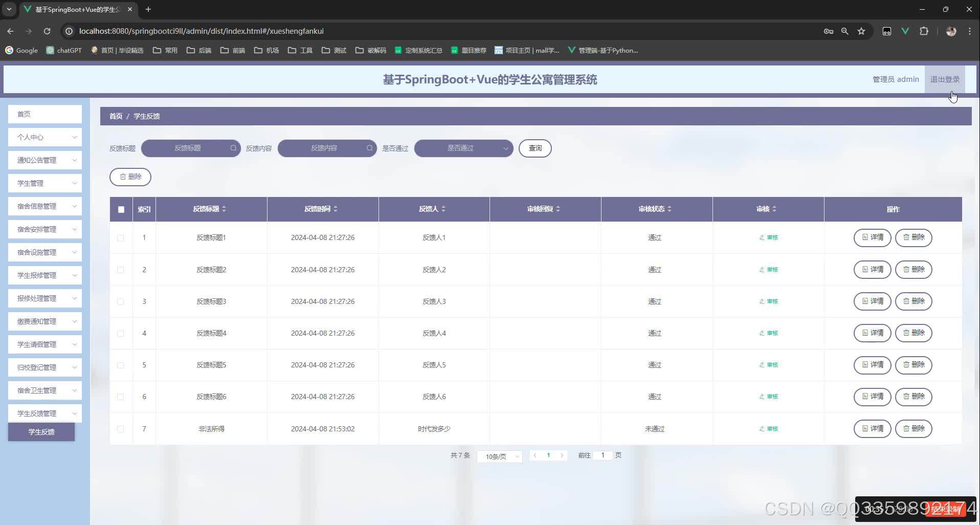The width and height of the screenshot is (980, 525).
Task: Expand 宿舍安排管理 sidebar menu
Action: [x=45, y=229]
